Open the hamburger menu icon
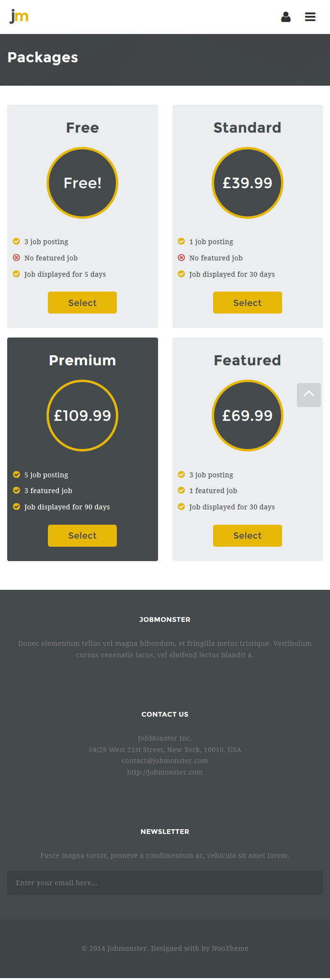 point(310,17)
